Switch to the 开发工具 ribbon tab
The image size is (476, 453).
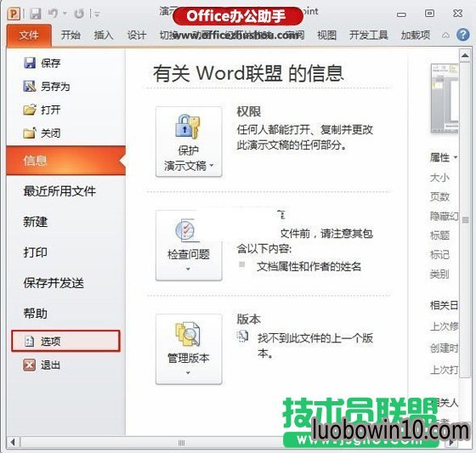tap(369, 35)
